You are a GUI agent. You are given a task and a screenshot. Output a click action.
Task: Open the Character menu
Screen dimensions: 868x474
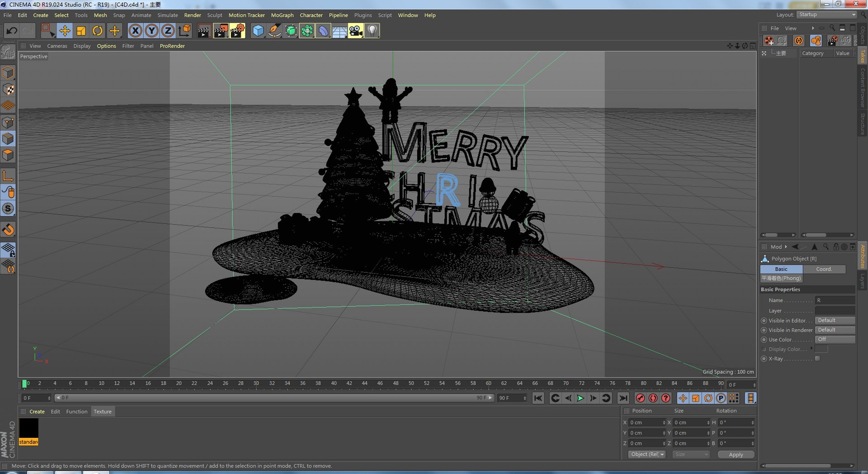click(x=311, y=15)
